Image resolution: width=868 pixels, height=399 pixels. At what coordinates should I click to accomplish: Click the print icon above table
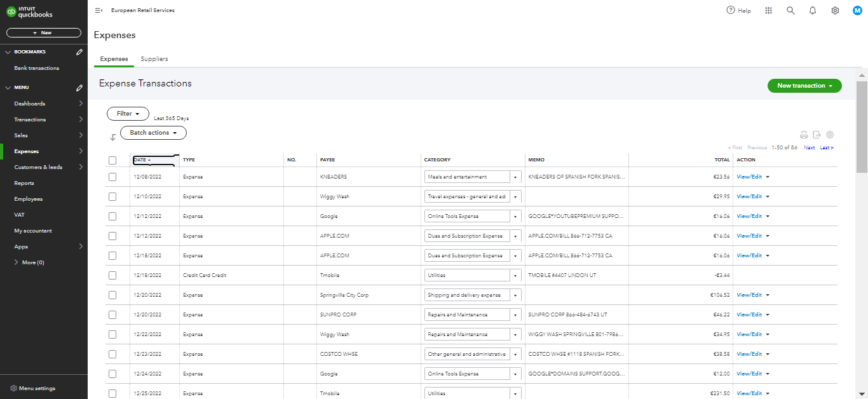click(x=804, y=135)
